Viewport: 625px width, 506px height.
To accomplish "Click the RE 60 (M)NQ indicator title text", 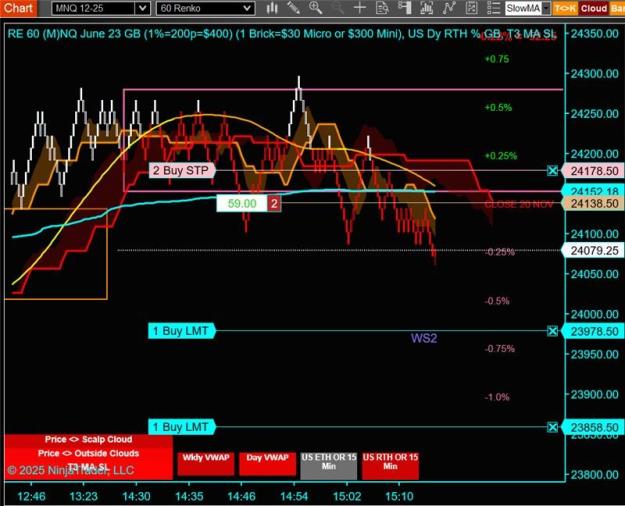I will [281, 34].
